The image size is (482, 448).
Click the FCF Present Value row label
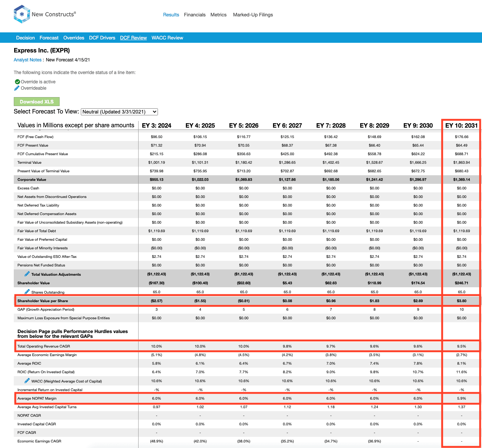pos(33,145)
